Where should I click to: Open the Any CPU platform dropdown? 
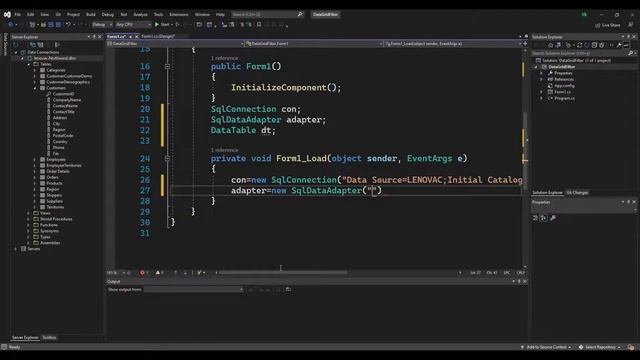tap(133, 24)
